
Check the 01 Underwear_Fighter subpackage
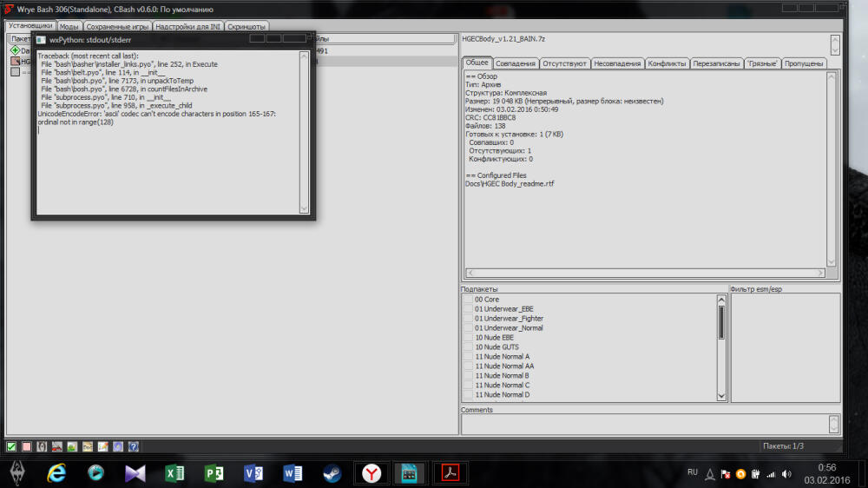(469, 319)
